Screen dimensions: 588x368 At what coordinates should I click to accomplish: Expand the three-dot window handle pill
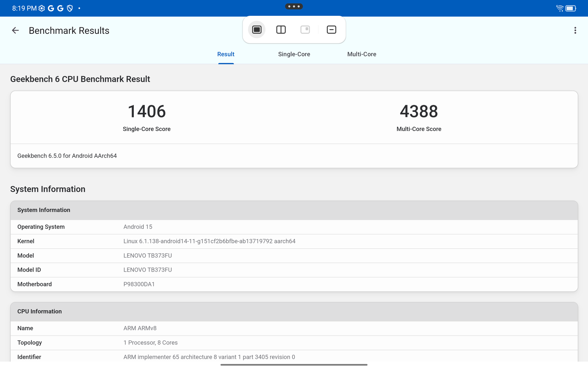[294, 6]
